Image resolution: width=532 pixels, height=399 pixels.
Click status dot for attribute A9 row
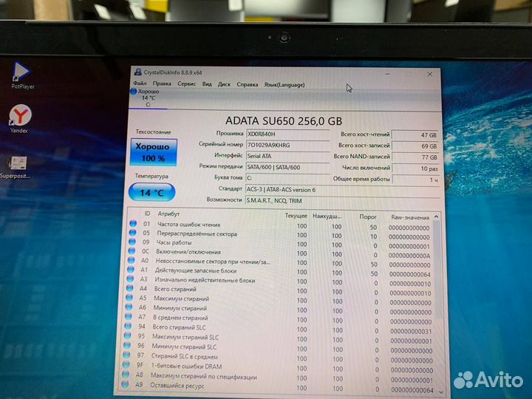125,384
